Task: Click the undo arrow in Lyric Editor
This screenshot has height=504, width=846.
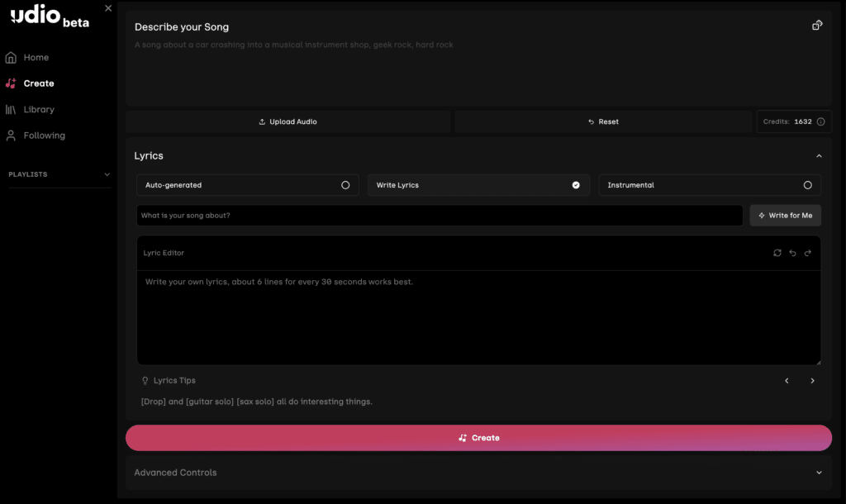Action: (792, 253)
